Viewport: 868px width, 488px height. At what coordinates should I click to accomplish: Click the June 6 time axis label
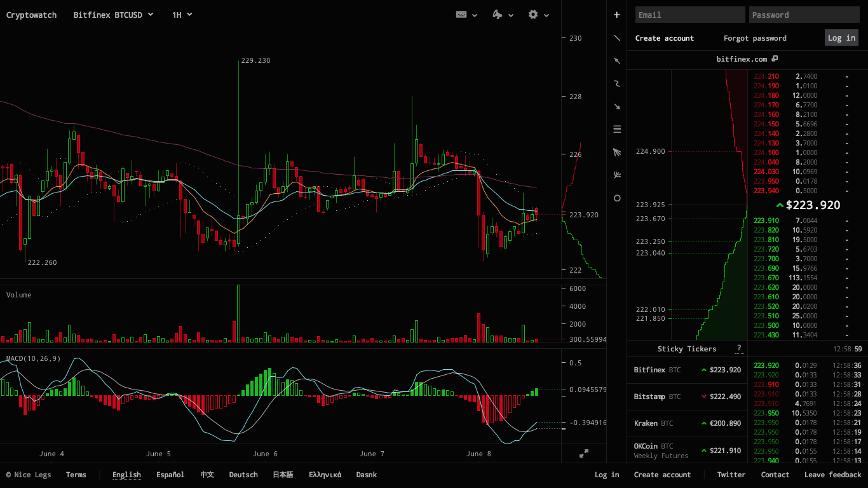[x=265, y=454]
